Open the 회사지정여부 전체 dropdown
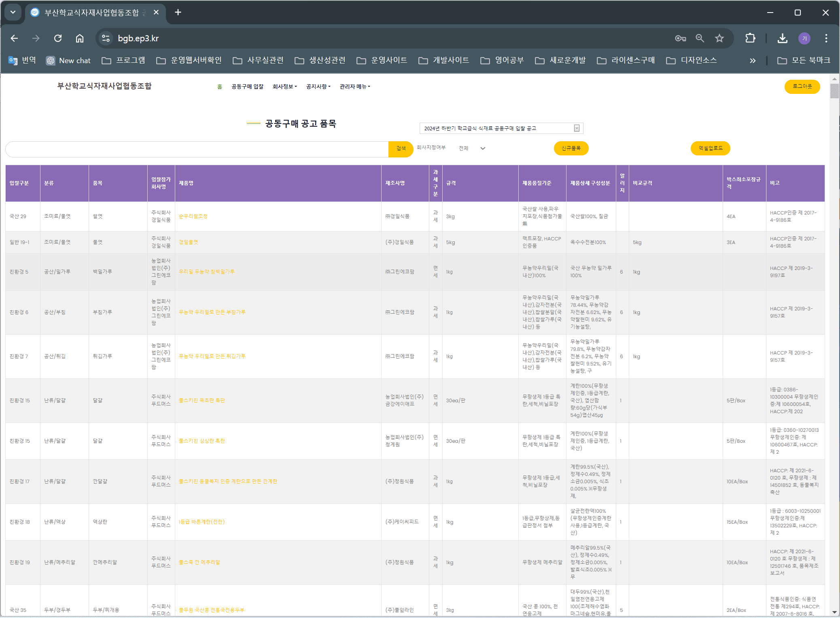Image resolution: width=840 pixels, height=618 pixels. point(472,149)
